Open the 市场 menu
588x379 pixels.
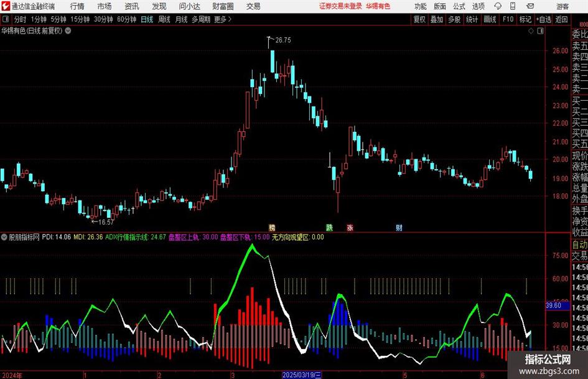(x=105, y=6)
